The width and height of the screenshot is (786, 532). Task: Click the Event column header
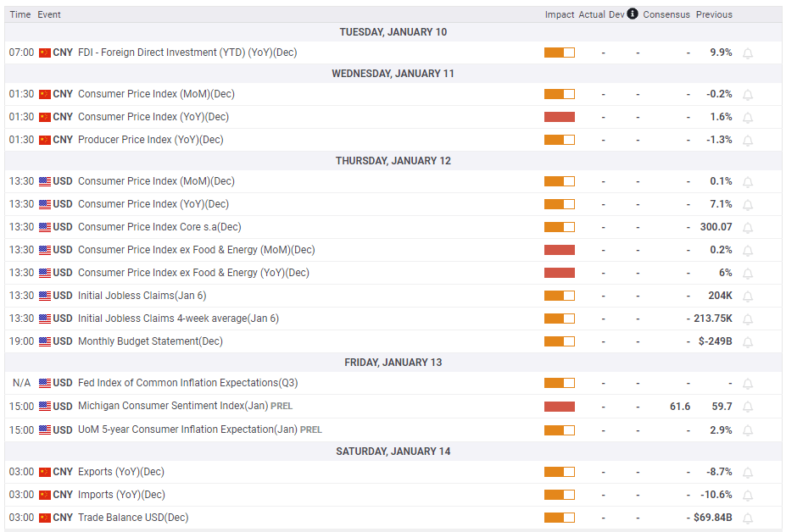(x=49, y=14)
